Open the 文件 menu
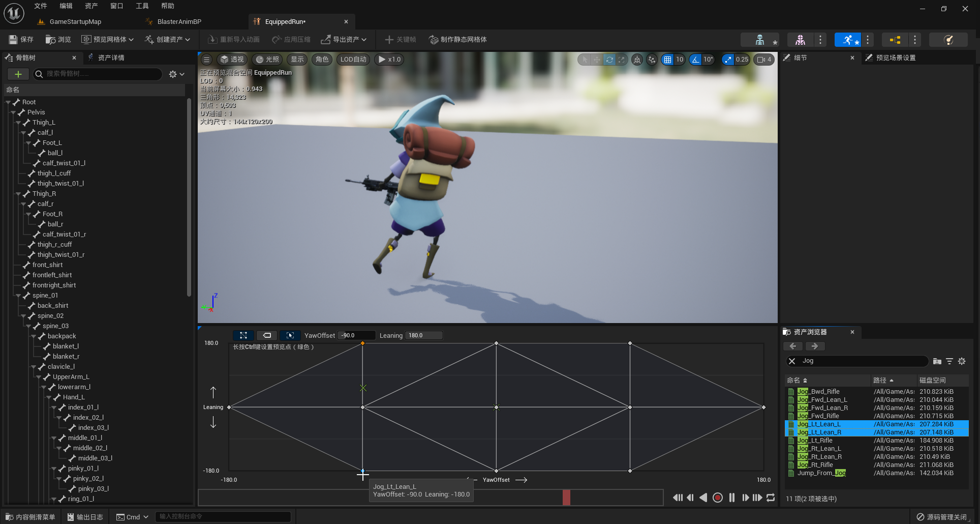The image size is (980, 524). [41, 6]
